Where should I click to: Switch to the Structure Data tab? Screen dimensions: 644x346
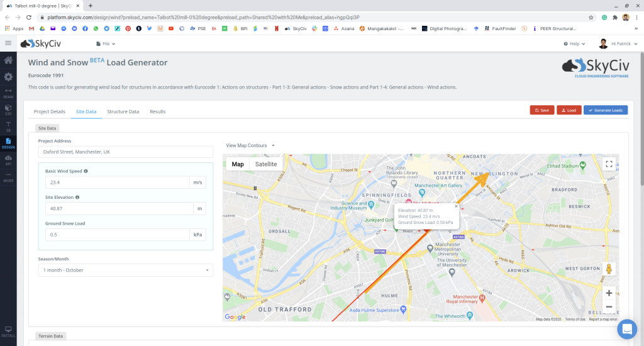[x=123, y=111]
